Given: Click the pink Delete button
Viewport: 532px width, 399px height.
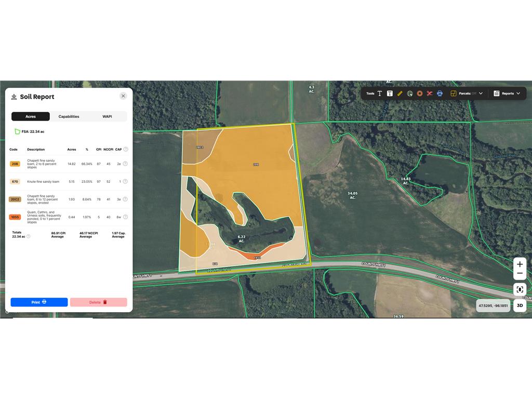Looking at the screenshot, I should pyautogui.click(x=98, y=302).
